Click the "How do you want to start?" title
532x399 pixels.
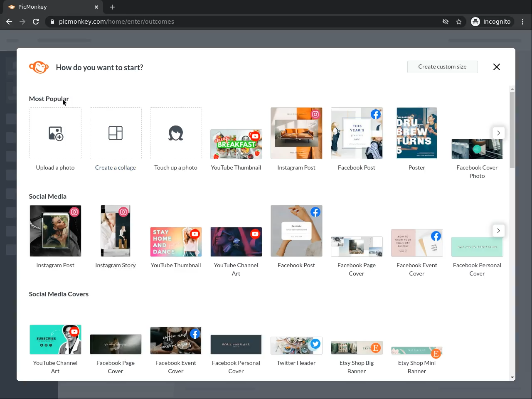point(99,67)
